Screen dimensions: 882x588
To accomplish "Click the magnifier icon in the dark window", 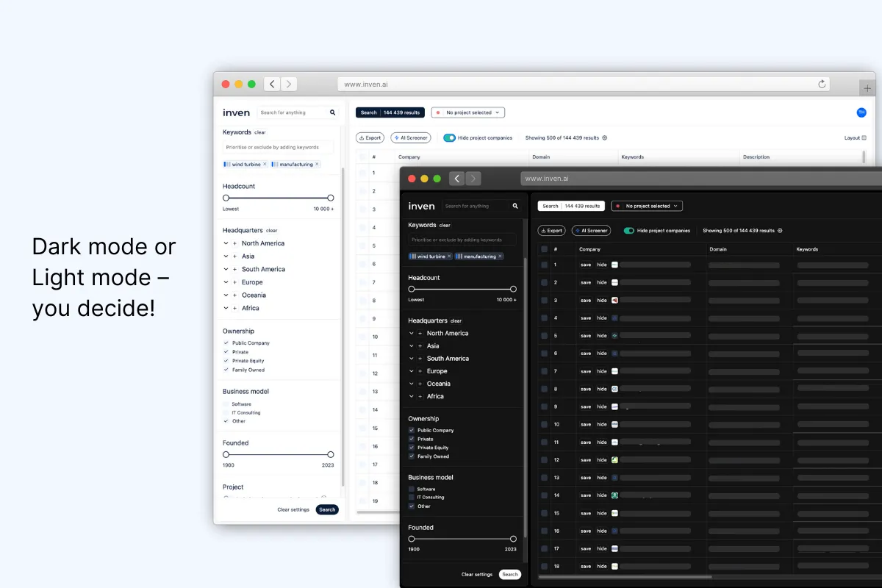I will tap(515, 207).
